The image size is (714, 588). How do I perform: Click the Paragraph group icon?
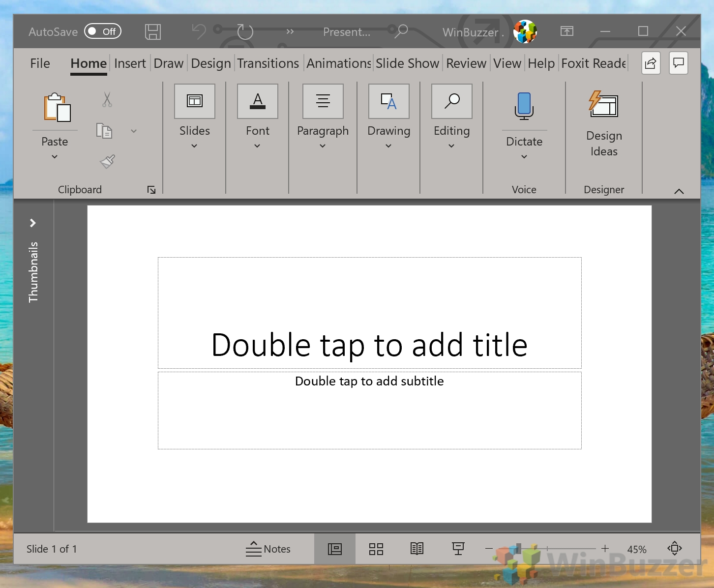323,101
